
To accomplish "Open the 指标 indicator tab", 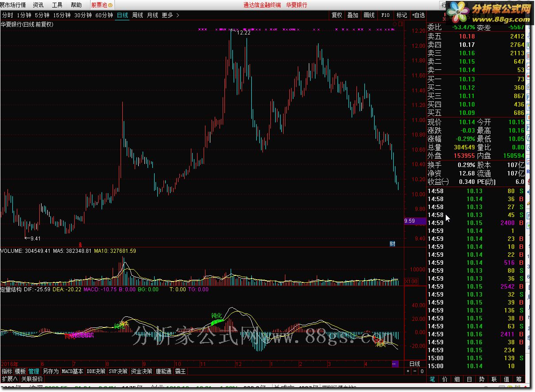I will (x=7, y=371).
